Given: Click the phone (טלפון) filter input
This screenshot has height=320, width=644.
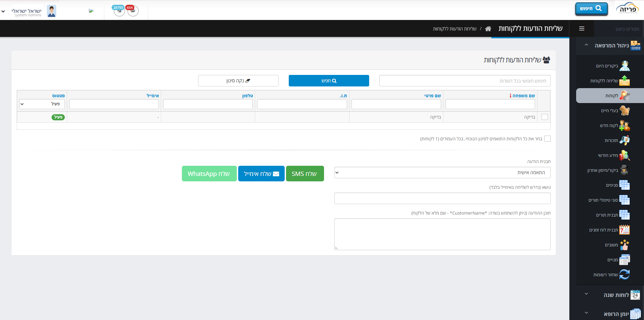Looking at the screenshot, I should pyautogui.click(x=208, y=104).
